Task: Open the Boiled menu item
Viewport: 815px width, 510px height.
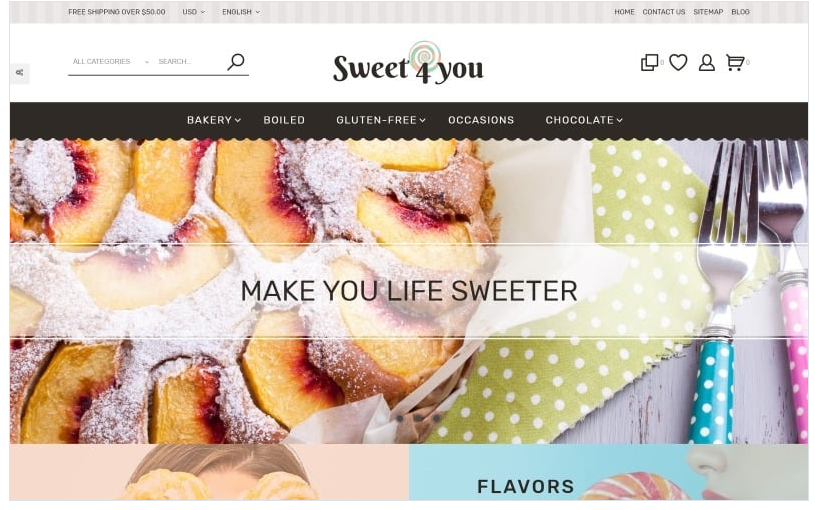Action: [x=284, y=120]
